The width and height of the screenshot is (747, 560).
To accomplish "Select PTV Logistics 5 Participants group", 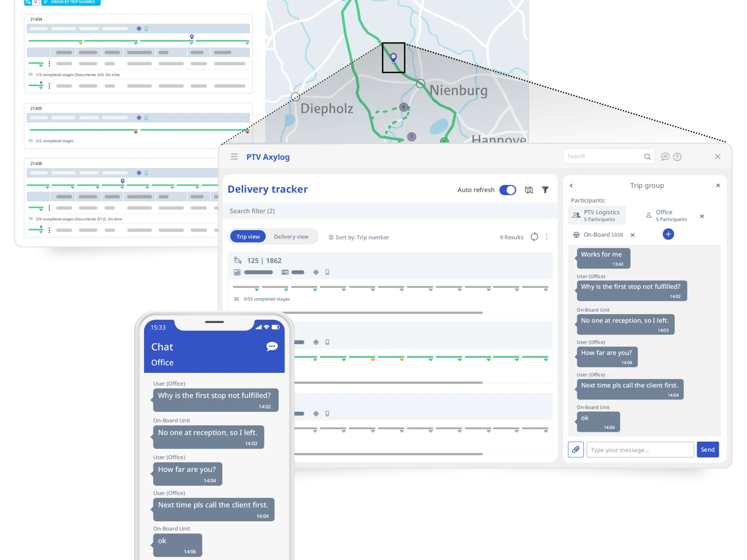I will point(597,215).
